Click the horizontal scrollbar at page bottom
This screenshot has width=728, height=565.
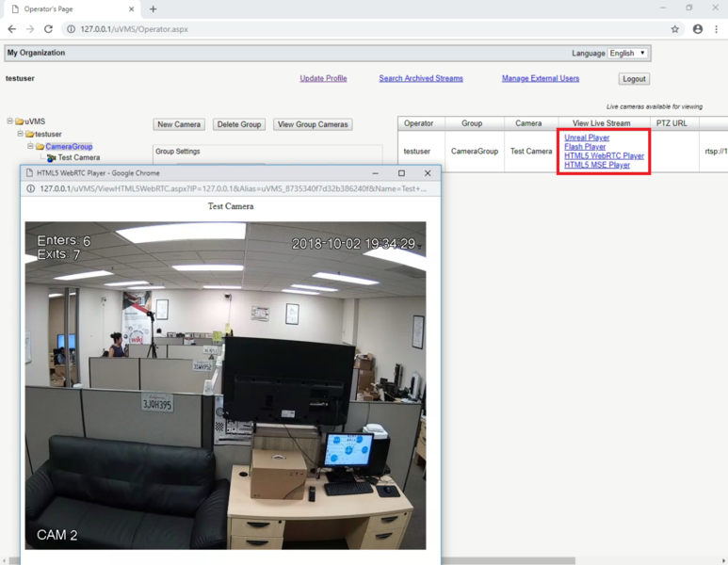(292, 561)
